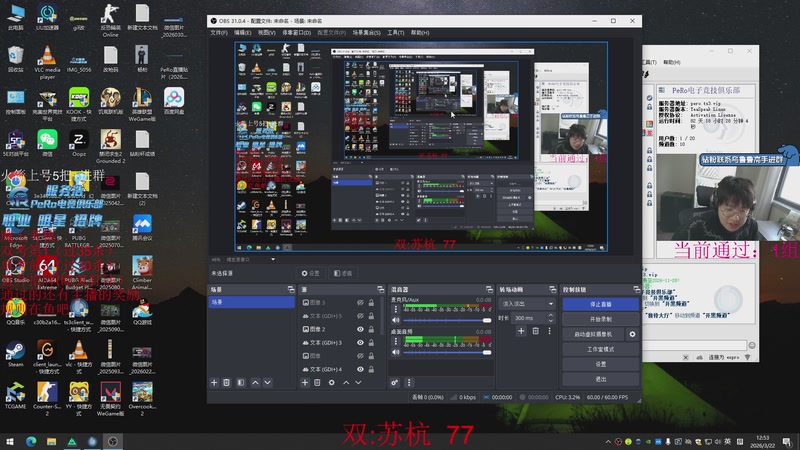
Task: Open the 停靠窗口(D) menu
Action: (x=296, y=33)
